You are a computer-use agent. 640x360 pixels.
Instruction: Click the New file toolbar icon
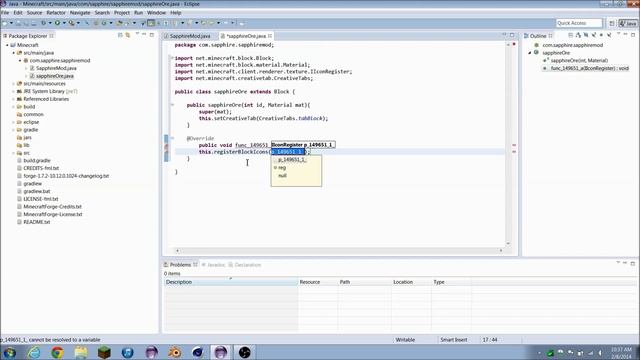pyautogui.click(x=5, y=23)
